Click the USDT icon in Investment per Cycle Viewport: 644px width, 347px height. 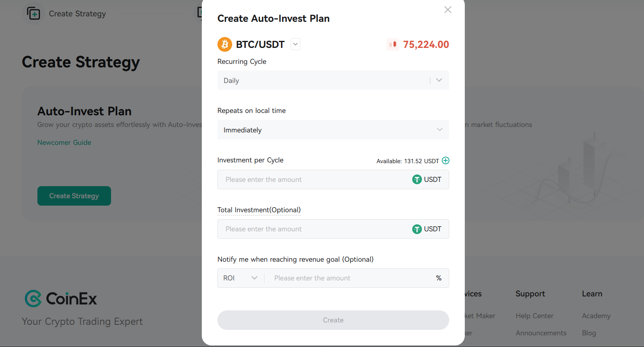click(x=417, y=180)
